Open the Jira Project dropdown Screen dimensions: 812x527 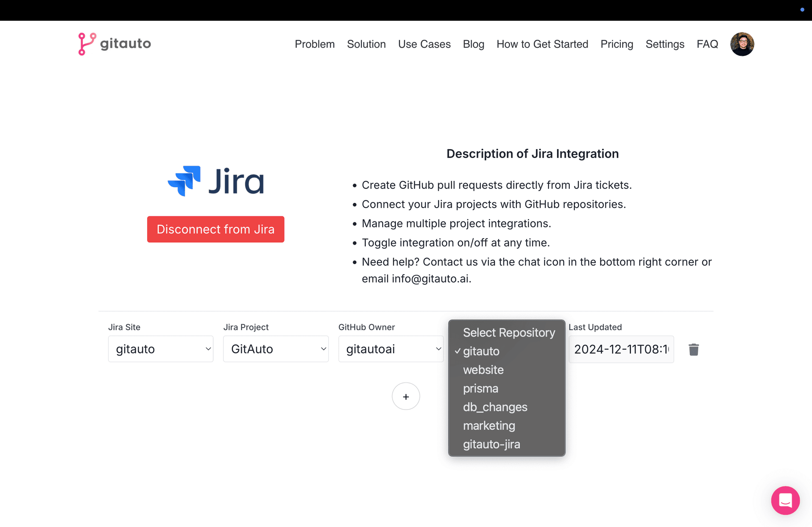point(275,349)
